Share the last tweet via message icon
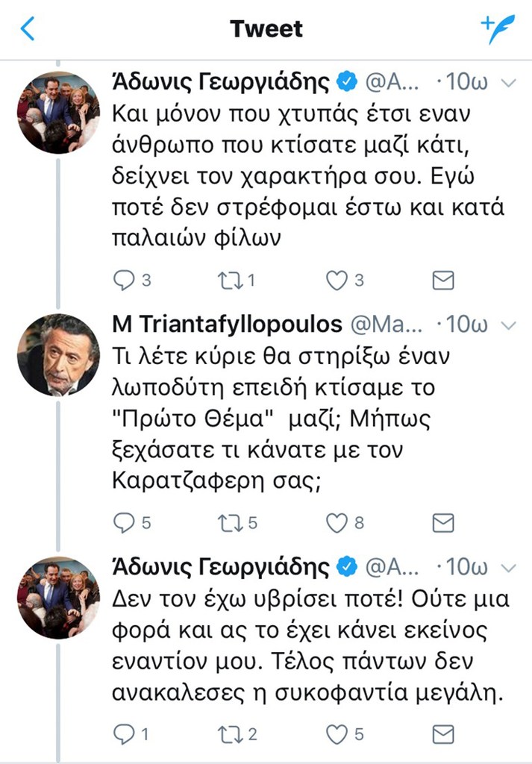The width and height of the screenshot is (532, 764). pos(443,734)
